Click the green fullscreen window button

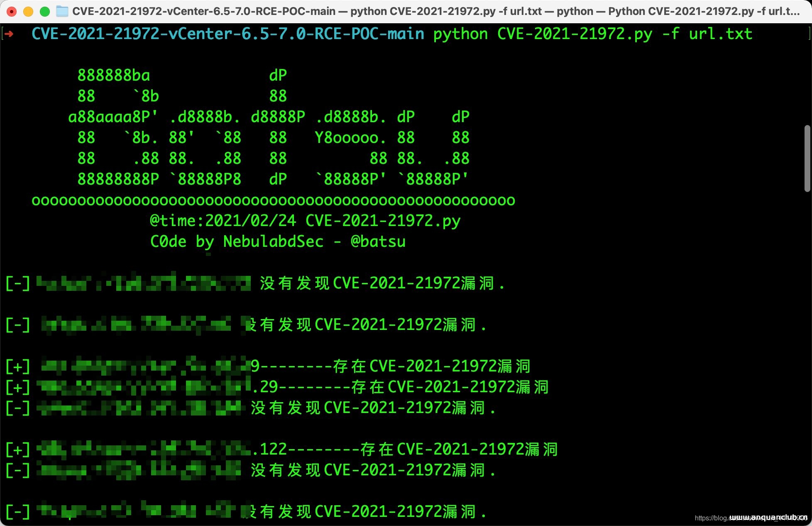click(x=45, y=12)
